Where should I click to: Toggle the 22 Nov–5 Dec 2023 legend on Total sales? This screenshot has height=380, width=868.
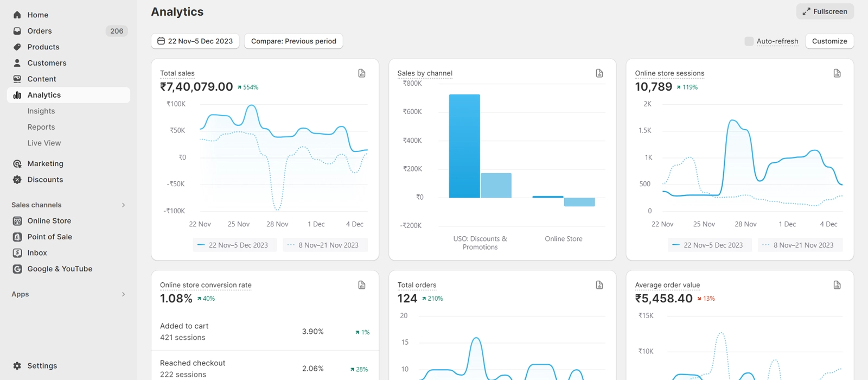[x=234, y=245]
